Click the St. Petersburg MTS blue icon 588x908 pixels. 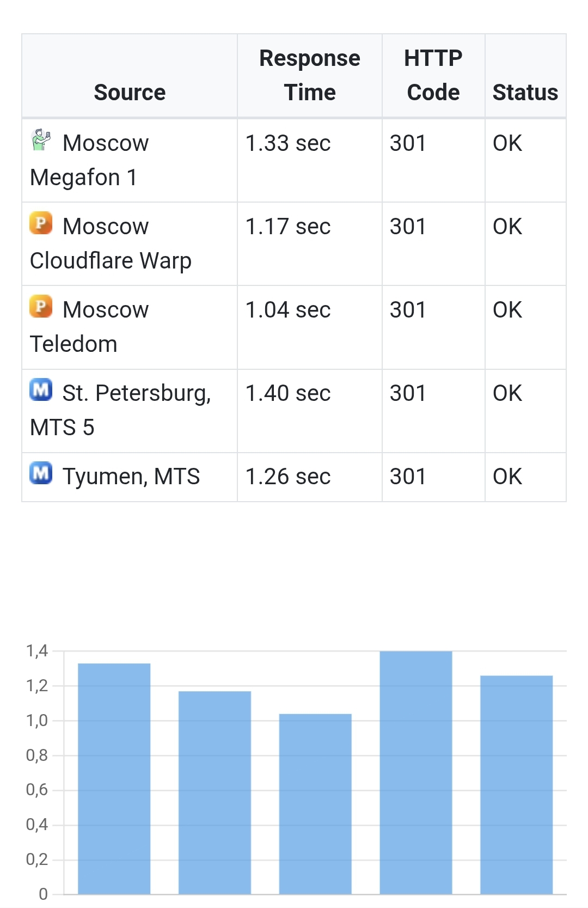[41, 390]
